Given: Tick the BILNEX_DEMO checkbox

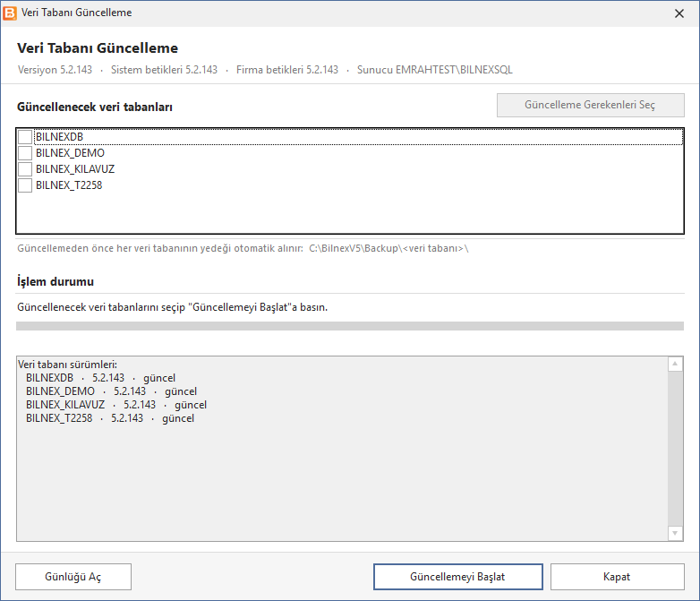Looking at the screenshot, I should tap(25, 153).
